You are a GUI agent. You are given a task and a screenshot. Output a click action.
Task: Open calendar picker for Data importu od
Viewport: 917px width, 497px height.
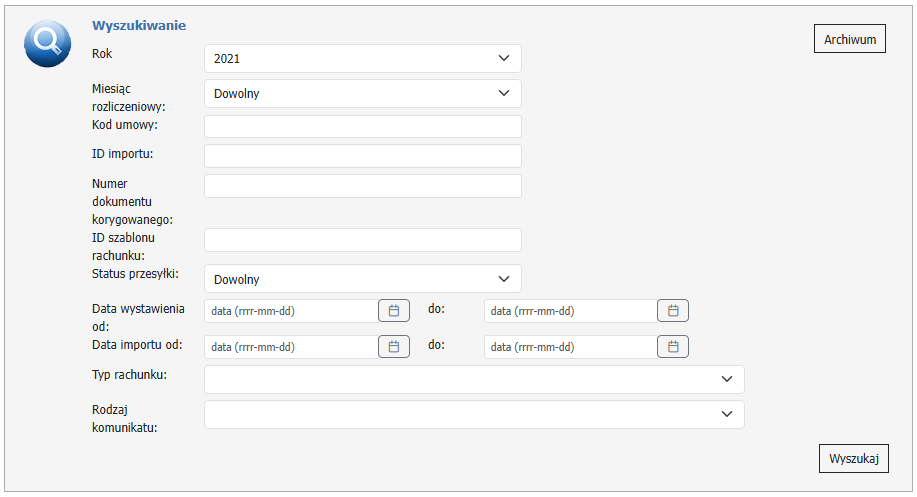point(394,347)
